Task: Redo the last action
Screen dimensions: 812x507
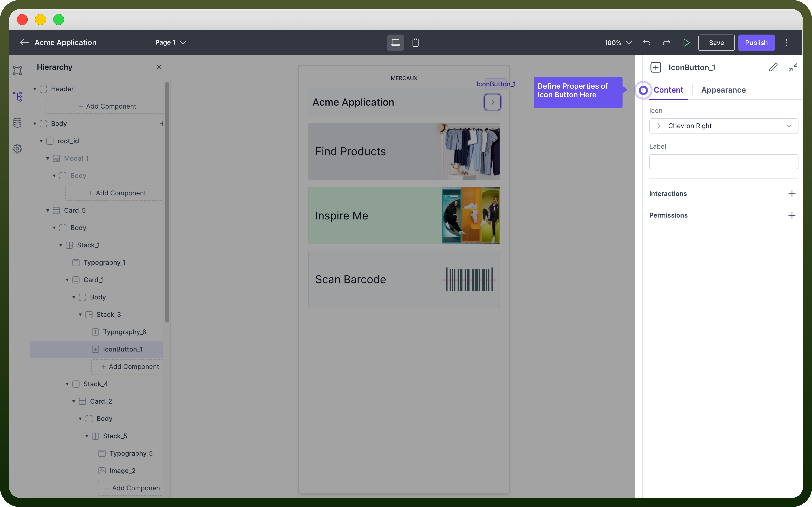Action: pyautogui.click(x=666, y=43)
